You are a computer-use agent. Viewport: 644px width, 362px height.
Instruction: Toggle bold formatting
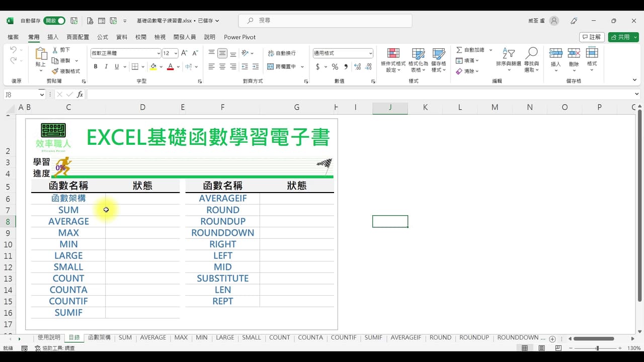[x=95, y=66]
